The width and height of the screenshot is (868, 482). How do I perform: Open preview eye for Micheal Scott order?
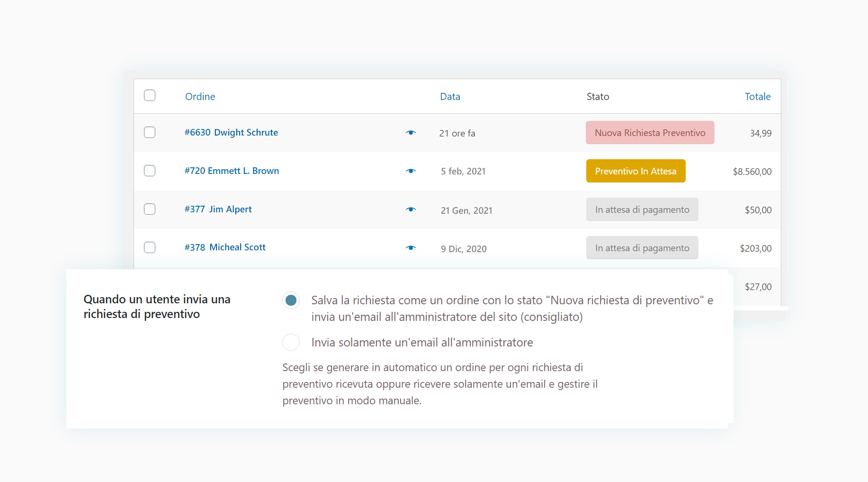[411, 248]
